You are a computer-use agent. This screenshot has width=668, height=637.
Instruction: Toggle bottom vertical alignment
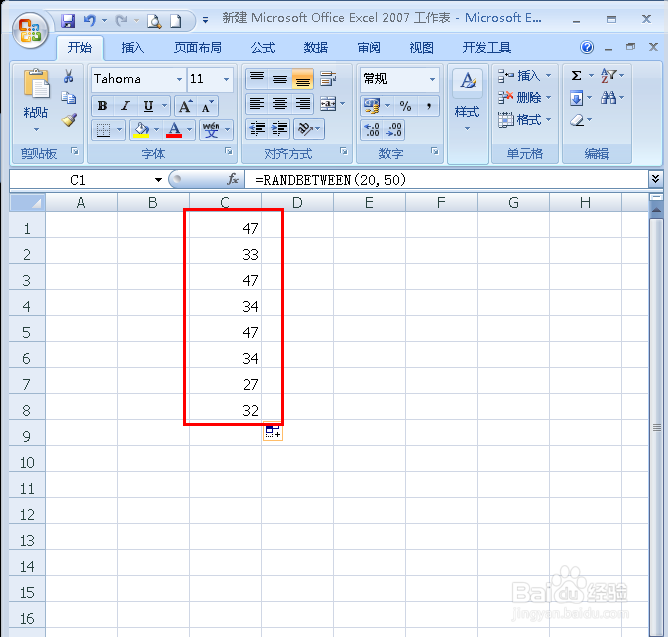[x=303, y=79]
